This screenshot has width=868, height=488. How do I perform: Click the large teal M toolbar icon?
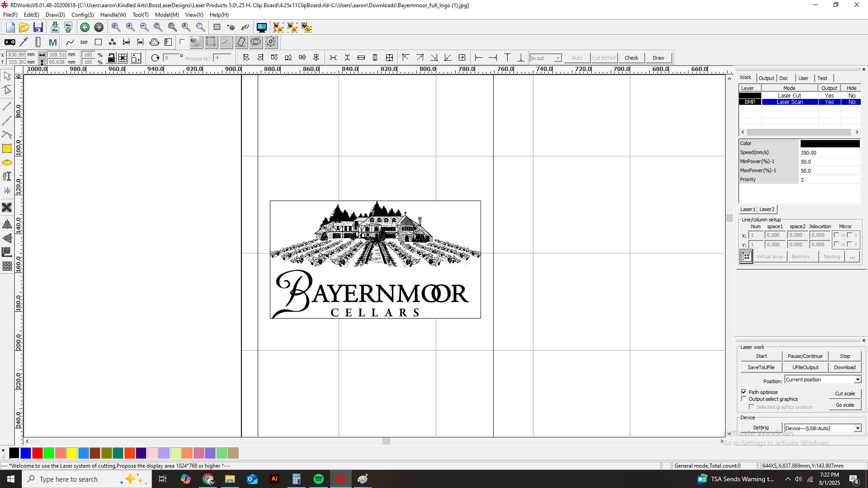[53, 42]
